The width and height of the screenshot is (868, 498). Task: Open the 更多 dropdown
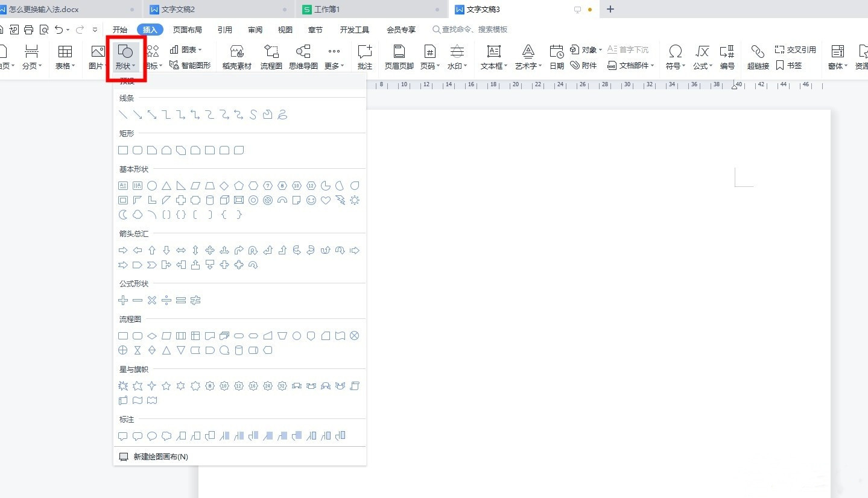click(x=334, y=57)
